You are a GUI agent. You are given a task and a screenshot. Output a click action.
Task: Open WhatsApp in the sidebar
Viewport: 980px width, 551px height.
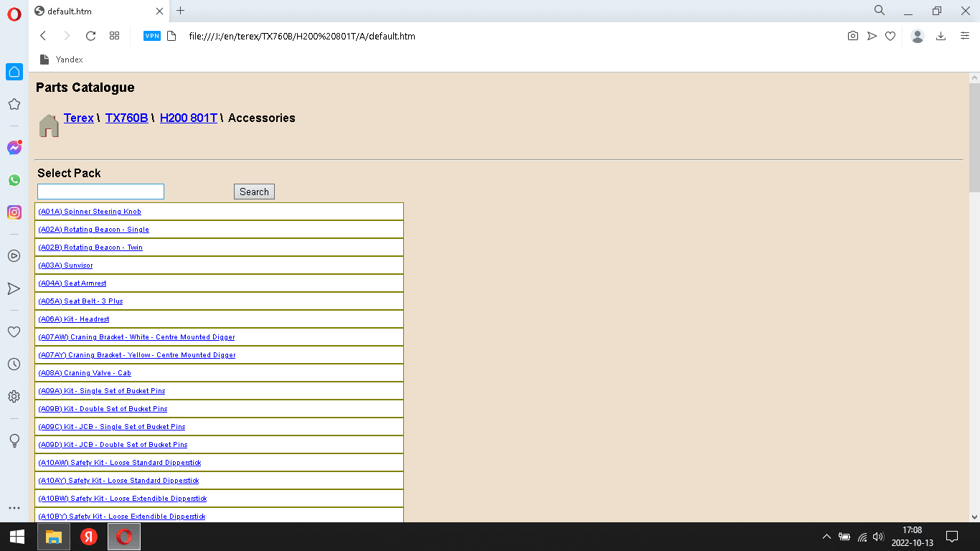pyautogui.click(x=14, y=180)
